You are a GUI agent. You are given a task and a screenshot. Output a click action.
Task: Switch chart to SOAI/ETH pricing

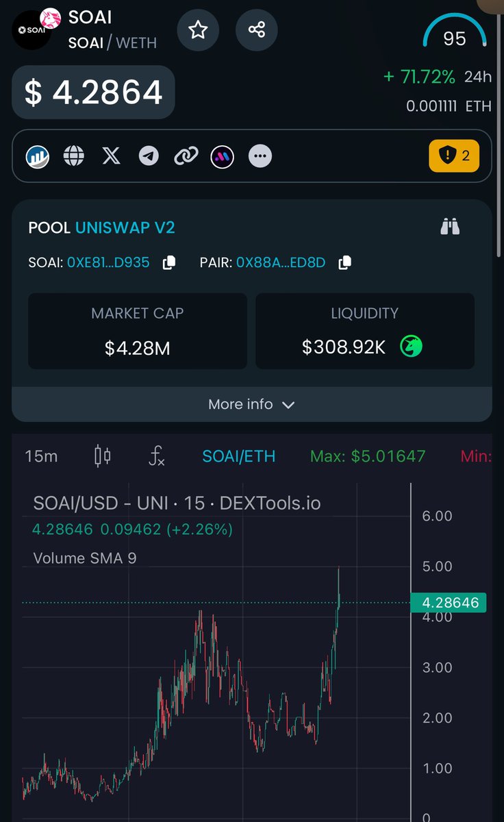238,456
